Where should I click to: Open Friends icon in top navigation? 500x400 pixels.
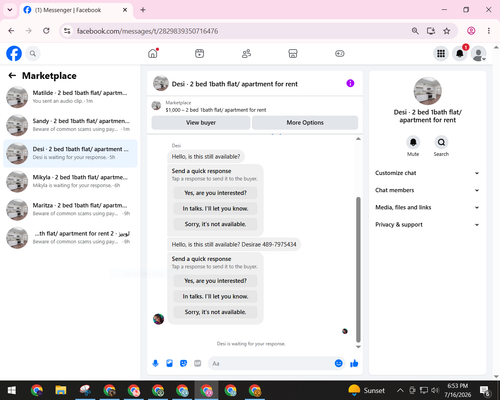[246, 53]
